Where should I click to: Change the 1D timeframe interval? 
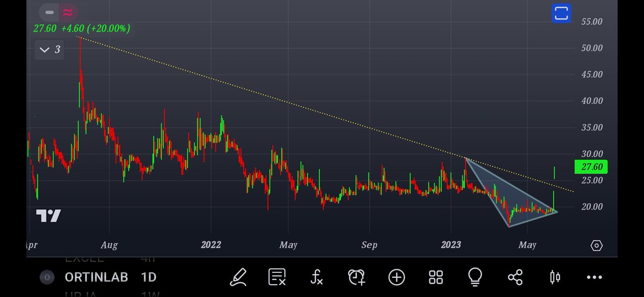point(148,277)
